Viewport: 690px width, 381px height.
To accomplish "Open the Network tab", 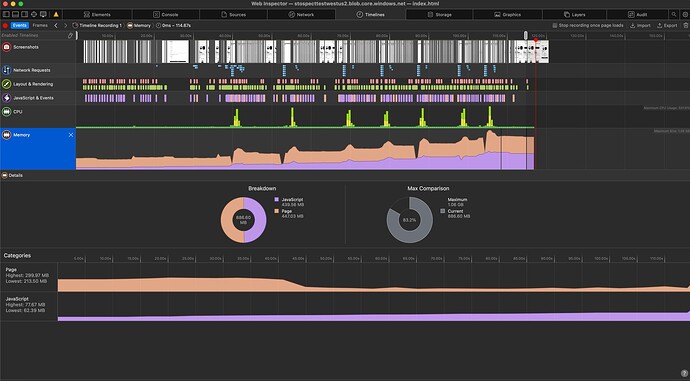I will (x=301, y=15).
